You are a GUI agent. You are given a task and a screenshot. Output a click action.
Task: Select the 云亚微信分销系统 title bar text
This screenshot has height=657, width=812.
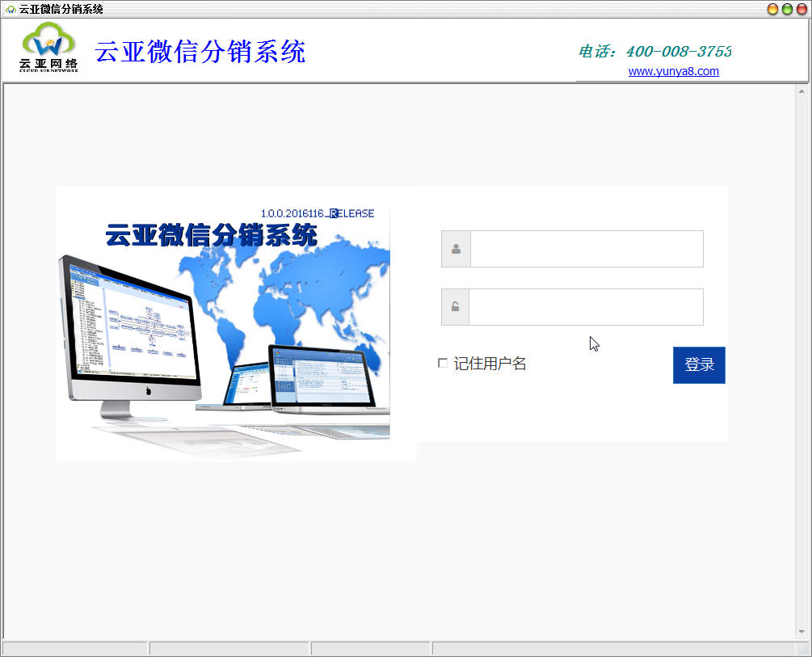coord(61,9)
